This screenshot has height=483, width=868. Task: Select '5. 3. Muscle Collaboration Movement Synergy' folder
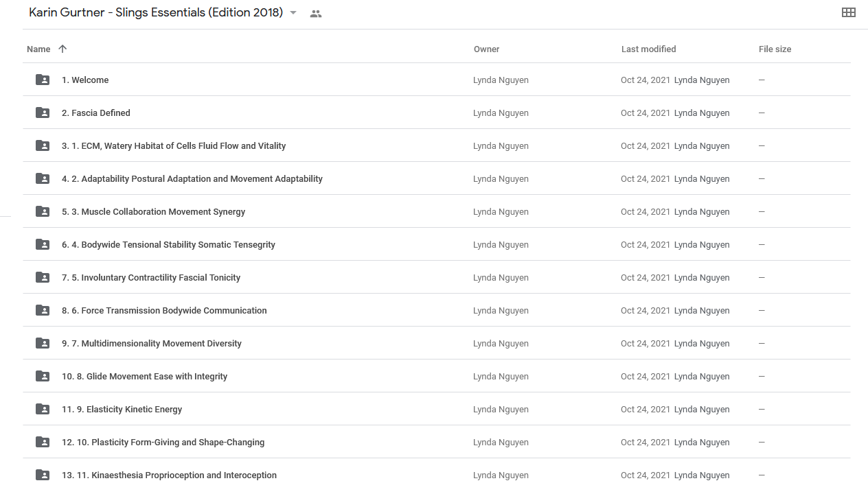[x=153, y=212]
